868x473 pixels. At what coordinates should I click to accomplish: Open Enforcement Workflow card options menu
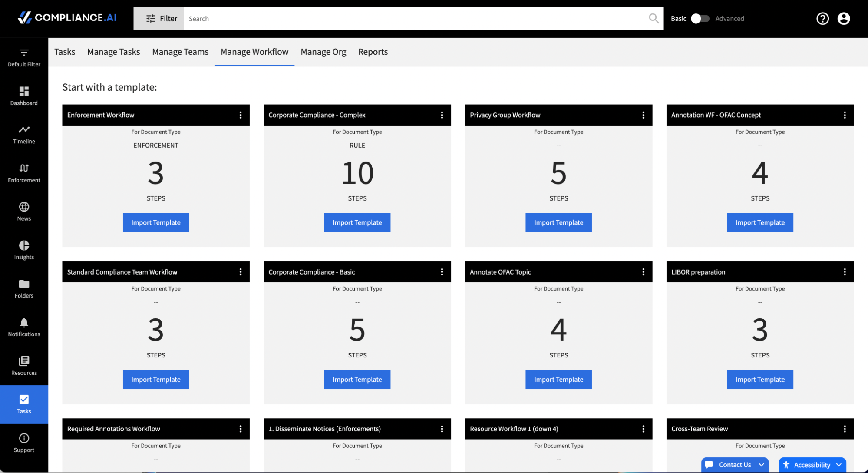pos(241,115)
